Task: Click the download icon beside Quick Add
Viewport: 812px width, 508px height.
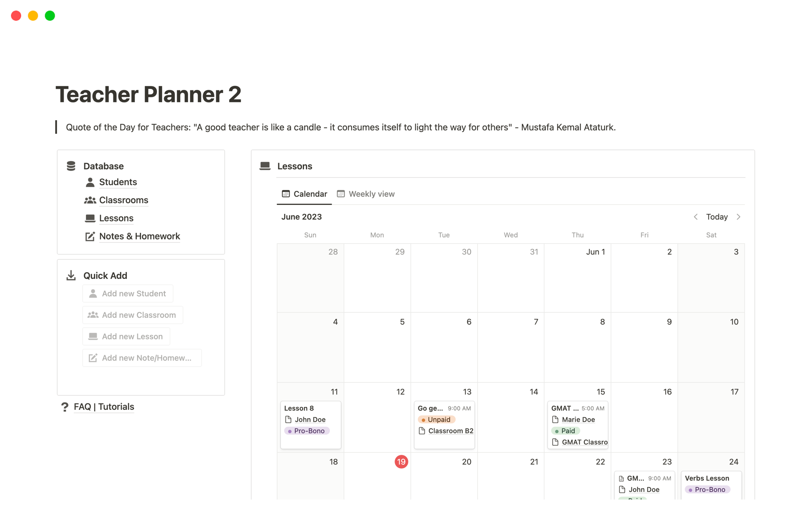Action: pyautogui.click(x=71, y=275)
